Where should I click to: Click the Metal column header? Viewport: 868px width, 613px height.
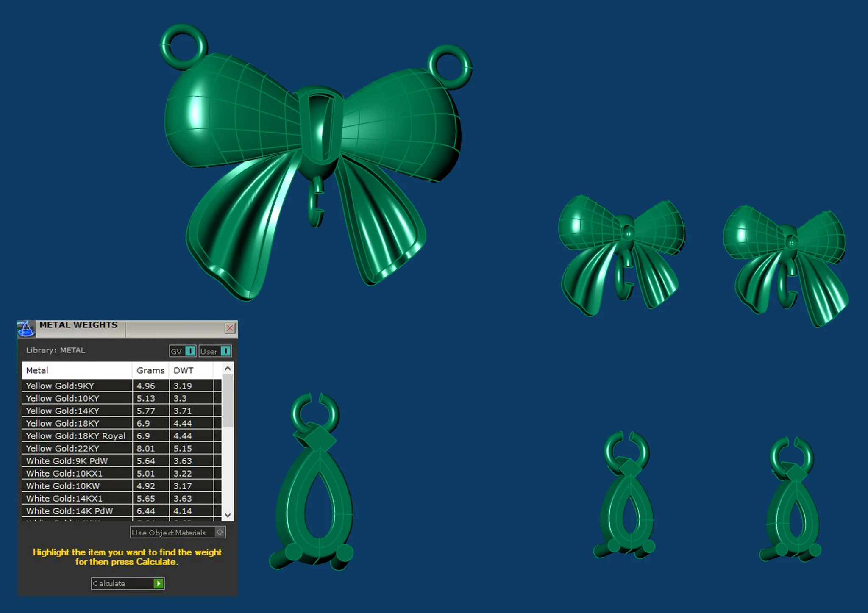click(x=77, y=370)
